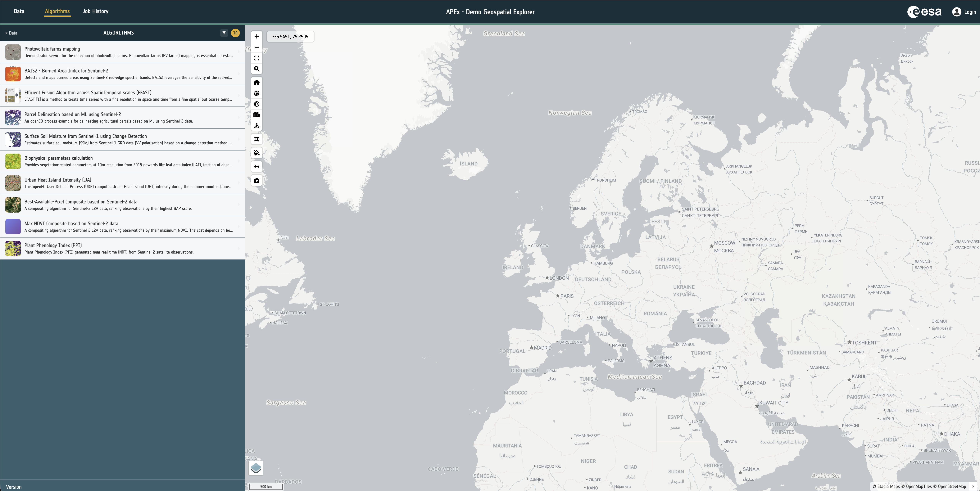Select "Max NDVI Composite based on Sentinel-2" title

[71, 224]
